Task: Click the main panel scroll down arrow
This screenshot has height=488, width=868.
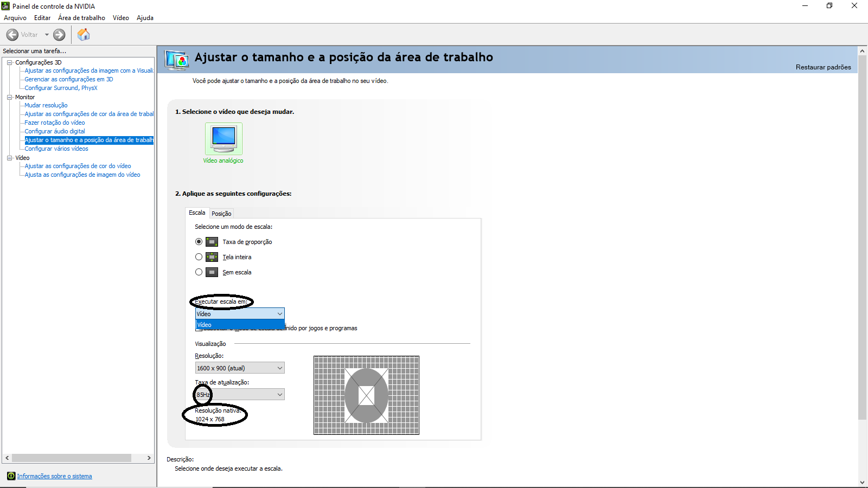Action: pos(863,483)
